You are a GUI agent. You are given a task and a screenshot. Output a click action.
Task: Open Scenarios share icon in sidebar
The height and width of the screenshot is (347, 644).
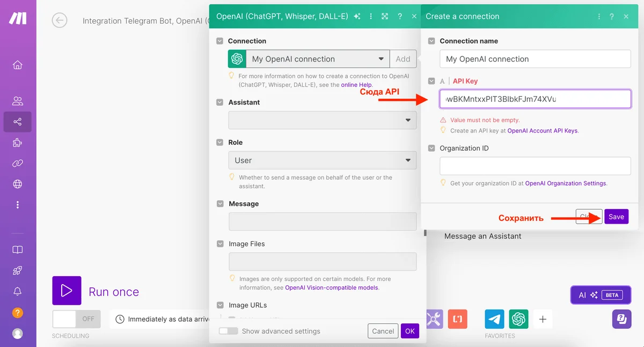click(x=18, y=122)
